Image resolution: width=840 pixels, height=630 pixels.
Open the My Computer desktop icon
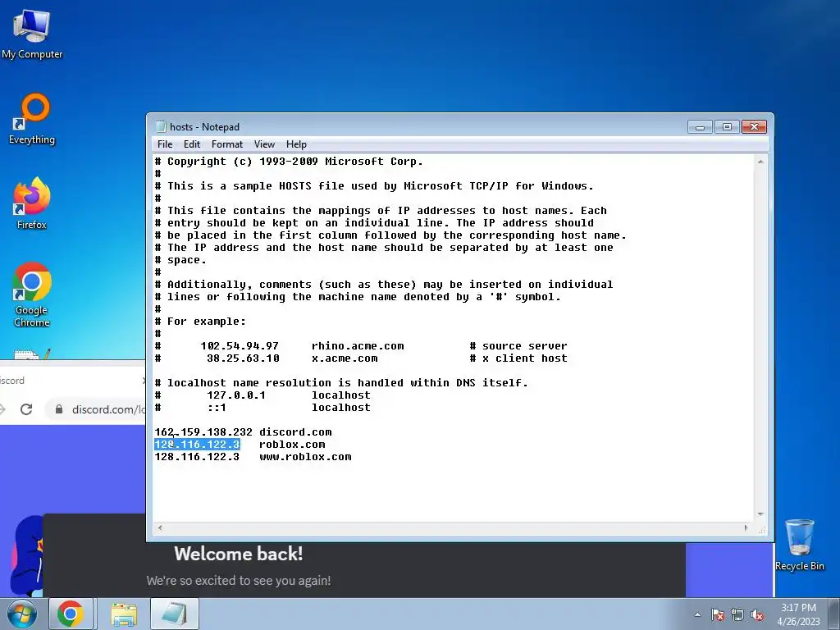[32, 34]
